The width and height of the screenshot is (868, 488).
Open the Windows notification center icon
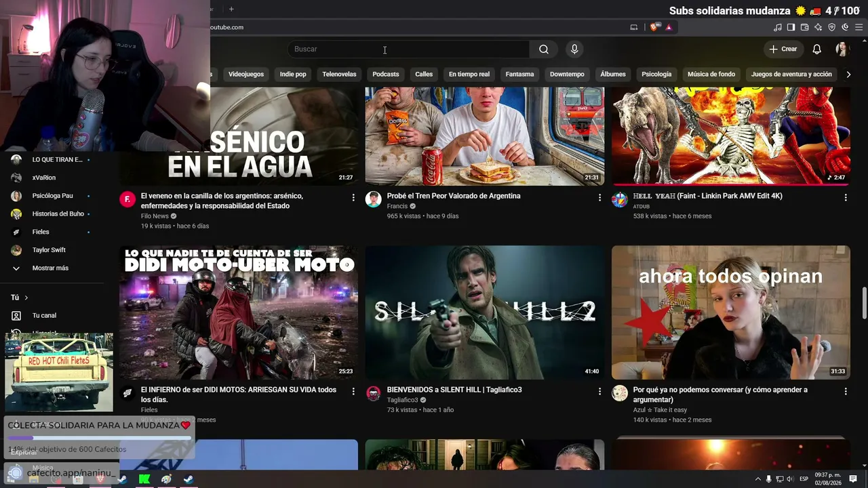pyautogui.click(x=853, y=479)
